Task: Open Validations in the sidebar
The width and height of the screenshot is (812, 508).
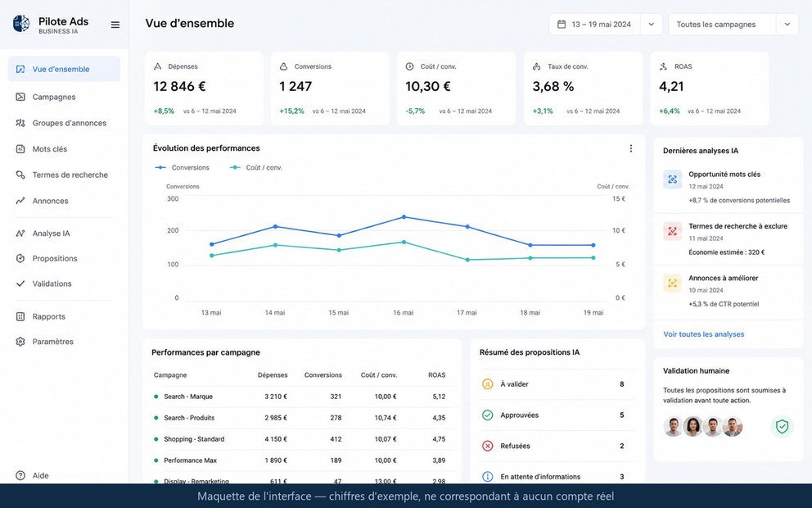Action: (x=64, y=283)
